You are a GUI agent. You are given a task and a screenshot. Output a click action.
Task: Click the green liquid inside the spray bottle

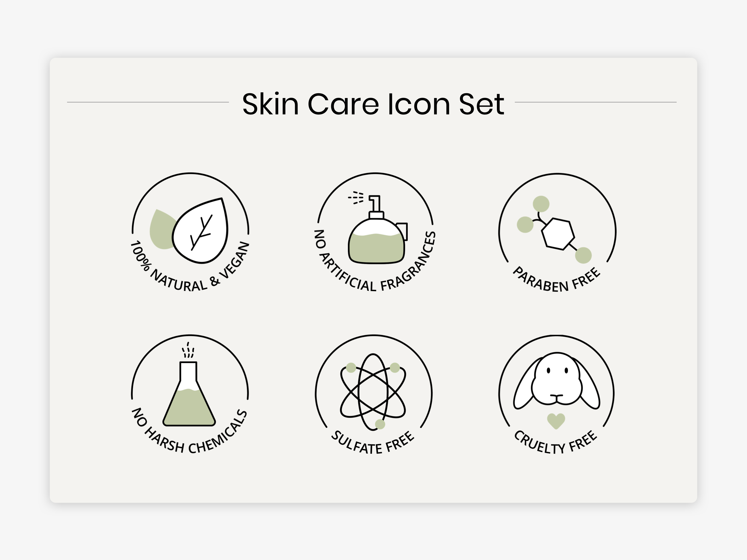[x=376, y=248]
